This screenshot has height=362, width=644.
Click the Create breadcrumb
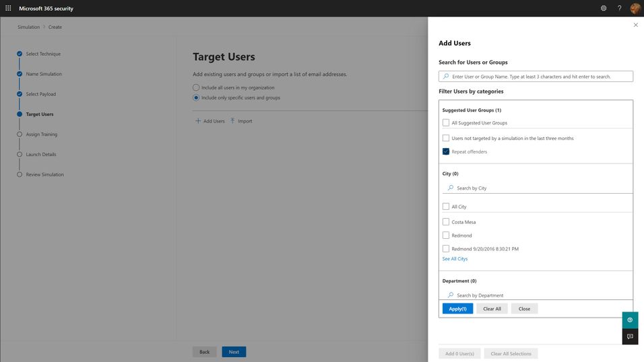[55, 27]
